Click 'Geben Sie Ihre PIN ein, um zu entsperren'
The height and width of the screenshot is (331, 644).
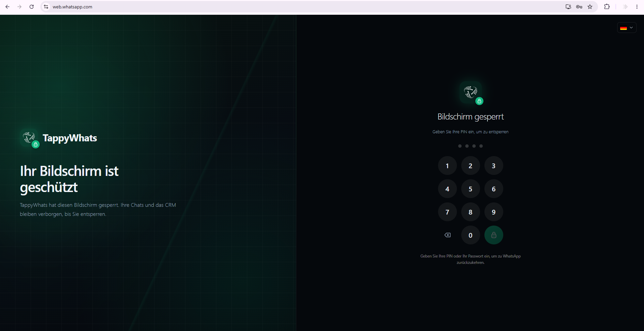tap(470, 132)
